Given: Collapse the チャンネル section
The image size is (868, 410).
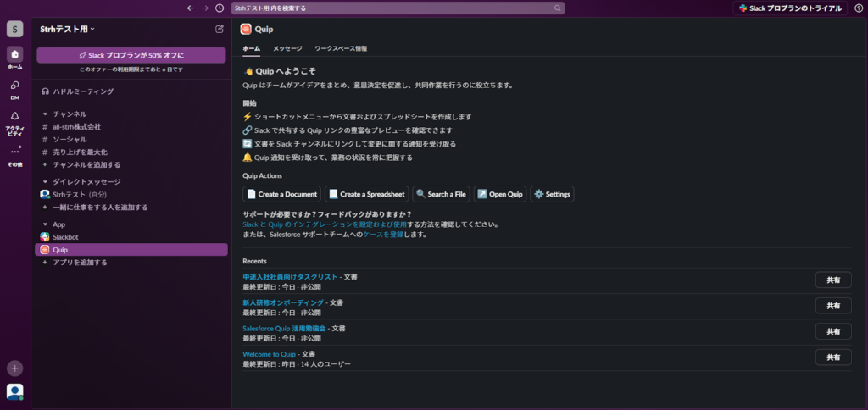Looking at the screenshot, I should coord(45,114).
